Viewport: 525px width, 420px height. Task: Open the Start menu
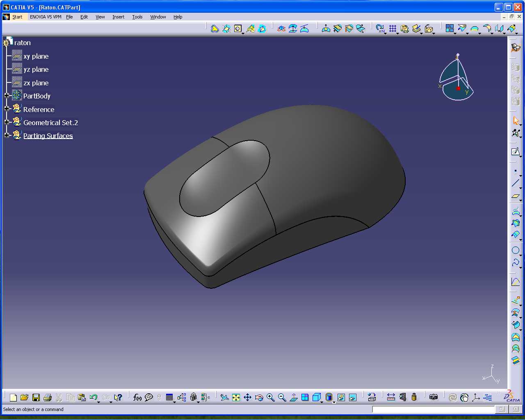(17, 17)
